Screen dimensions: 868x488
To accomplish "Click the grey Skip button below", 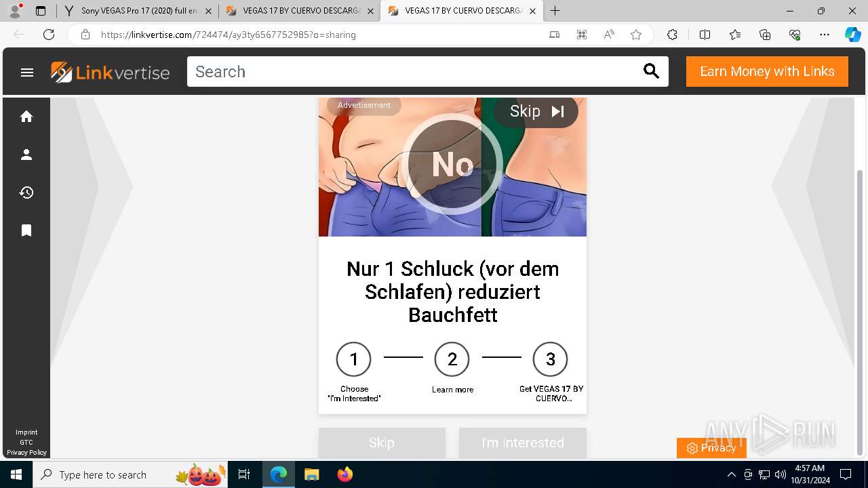I will pyautogui.click(x=382, y=443).
